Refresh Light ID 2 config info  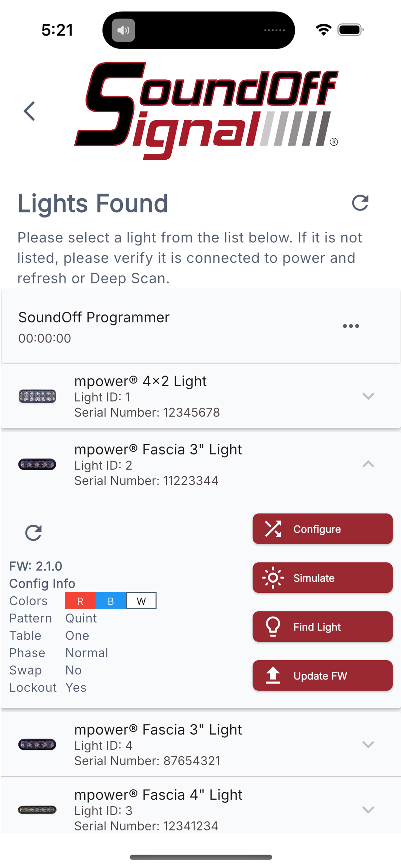(x=33, y=533)
